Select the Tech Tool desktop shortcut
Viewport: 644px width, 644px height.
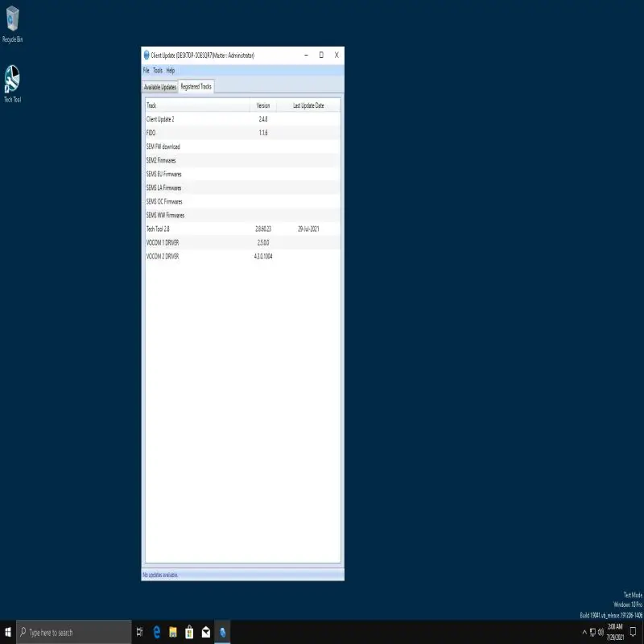12,85
